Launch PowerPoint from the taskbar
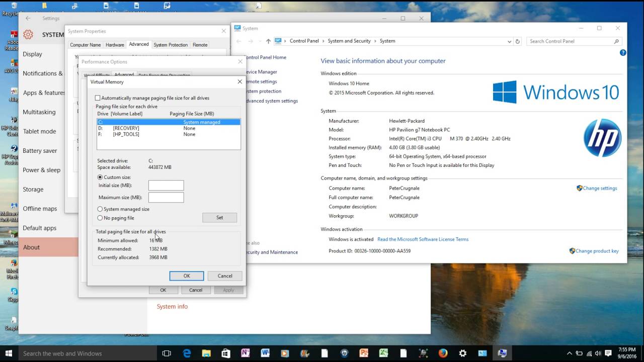Image resolution: width=644 pixels, height=362 pixels. pyautogui.click(x=364, y=353)
